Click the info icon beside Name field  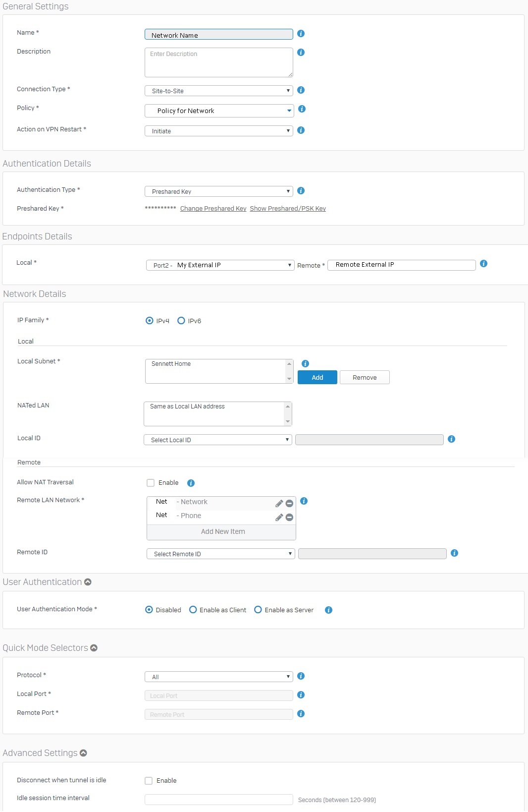click(x=301, y=34)
